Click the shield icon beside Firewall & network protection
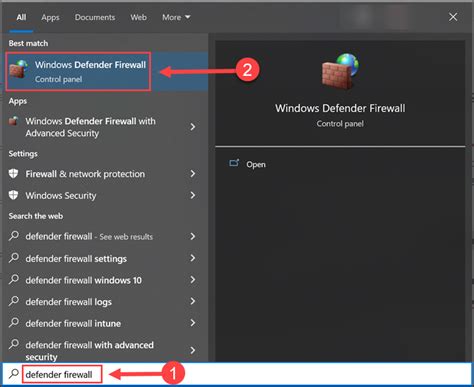Screen dimensions: 474x387 pos(13,173)
